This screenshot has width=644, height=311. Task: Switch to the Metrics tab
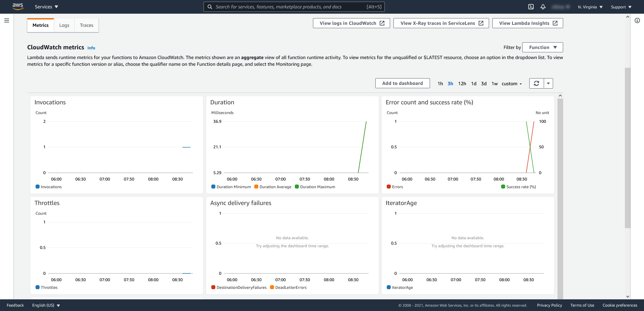coord(41,25)
